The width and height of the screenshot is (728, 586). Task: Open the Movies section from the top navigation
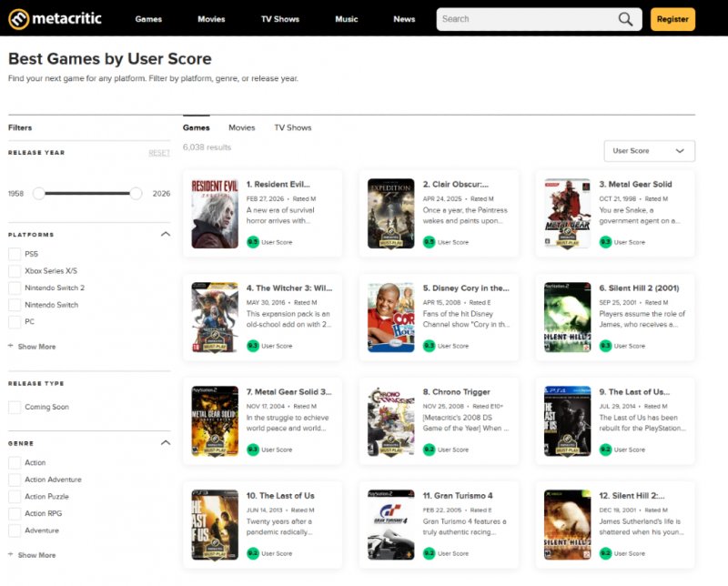point(211,18)
